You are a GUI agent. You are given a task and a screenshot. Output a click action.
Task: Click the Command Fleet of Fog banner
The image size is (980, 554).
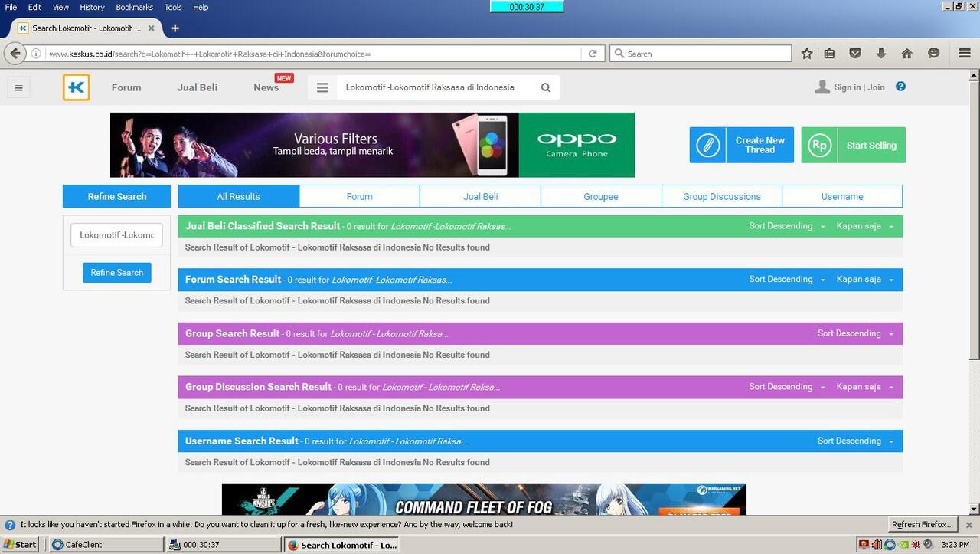pyautogui.click(x=484, y=499)
